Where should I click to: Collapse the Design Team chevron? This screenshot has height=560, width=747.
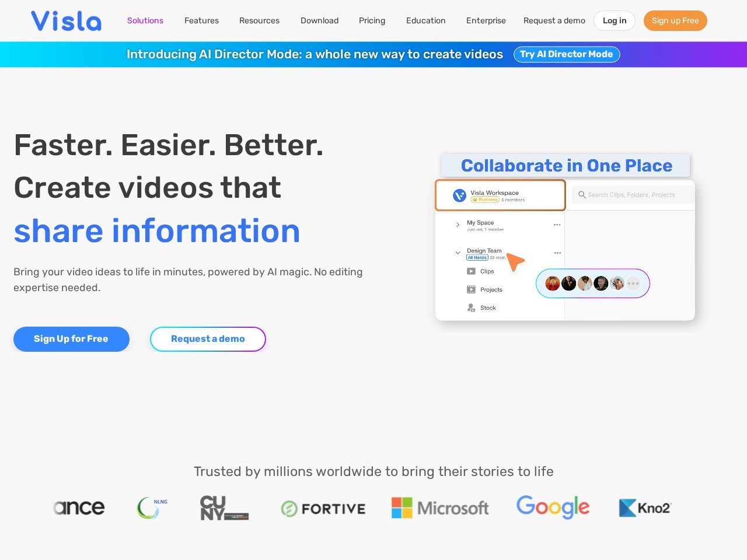[458, 253]
